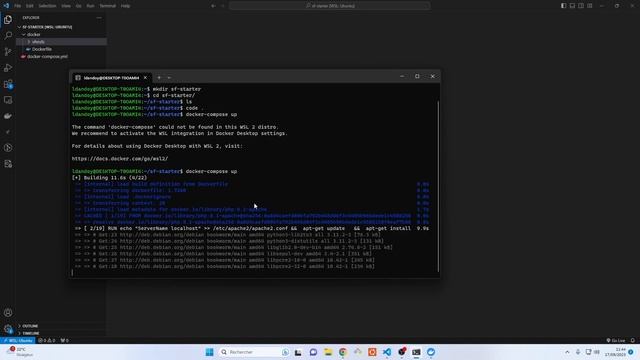Open the File menu
This screenshot has width=640, height=360.
(x=18, y=6)
